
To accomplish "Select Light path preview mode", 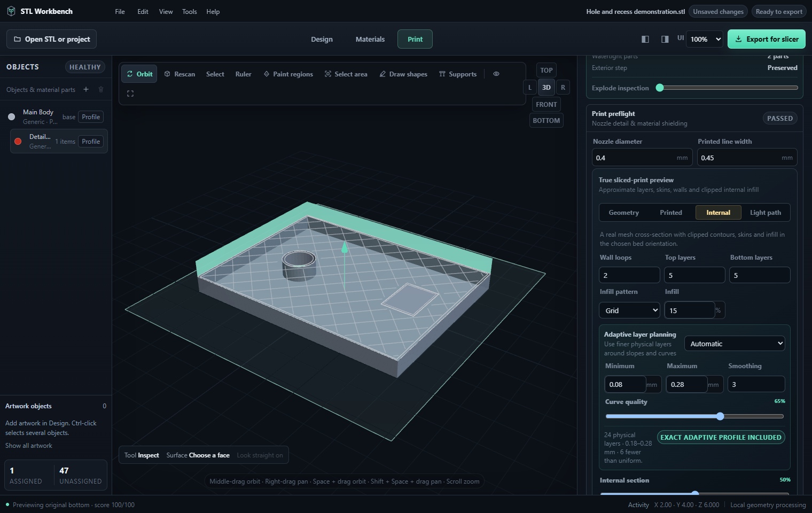I will click(x=766, y=212).
